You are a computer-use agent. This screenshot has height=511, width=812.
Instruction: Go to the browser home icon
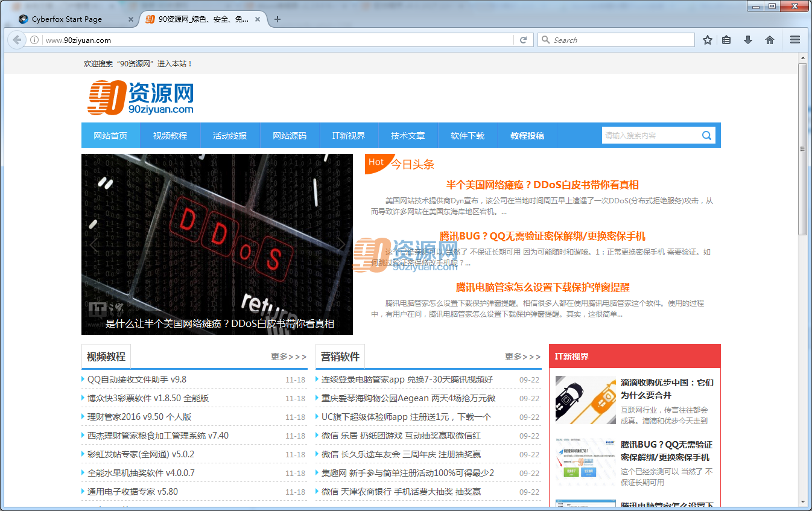click(x=770, y=40)
